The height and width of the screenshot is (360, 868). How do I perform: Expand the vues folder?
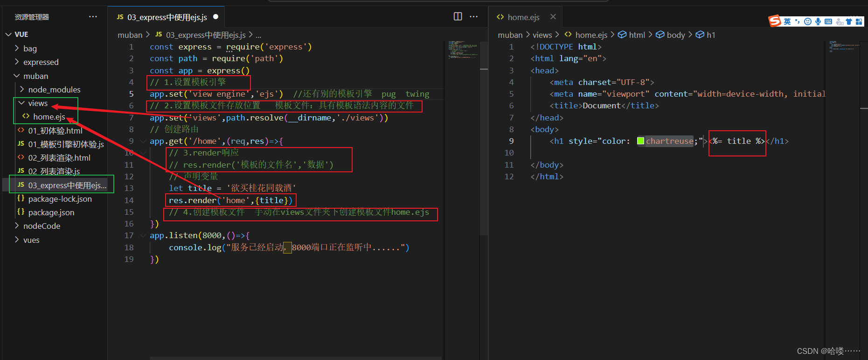(17, 240)
